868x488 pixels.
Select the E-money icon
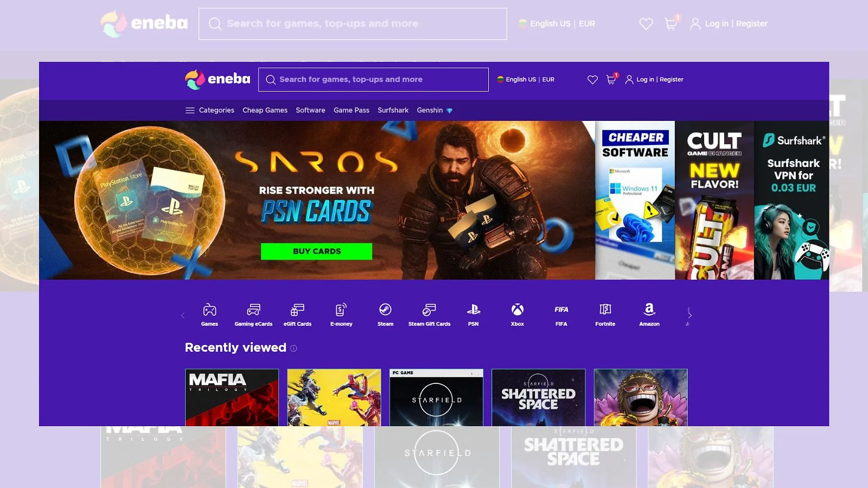[x=341, y=310]
